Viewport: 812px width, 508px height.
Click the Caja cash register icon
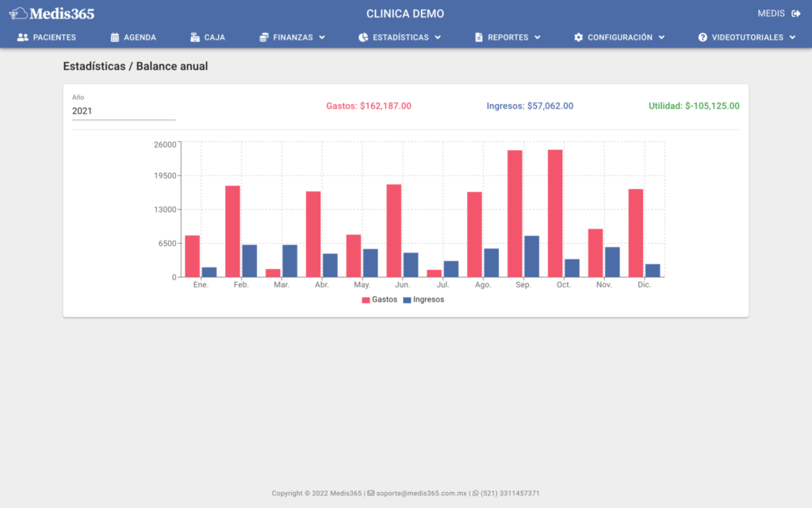coord(195,37)
